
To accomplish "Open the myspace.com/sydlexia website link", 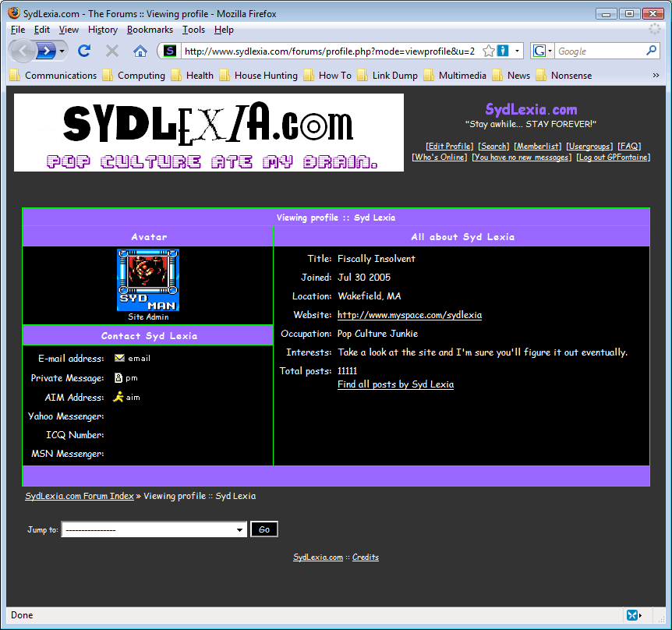I will (x=410, y=315).
